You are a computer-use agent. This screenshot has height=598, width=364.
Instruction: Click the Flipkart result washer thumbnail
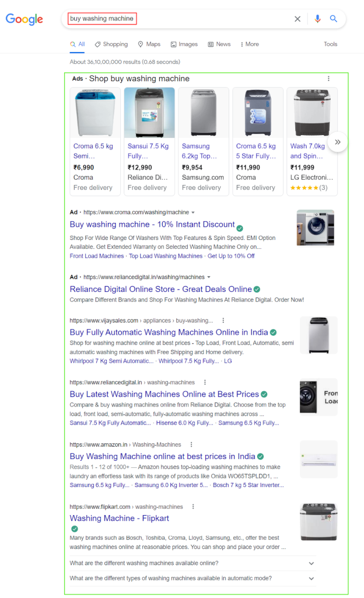[x=318, y=521]
